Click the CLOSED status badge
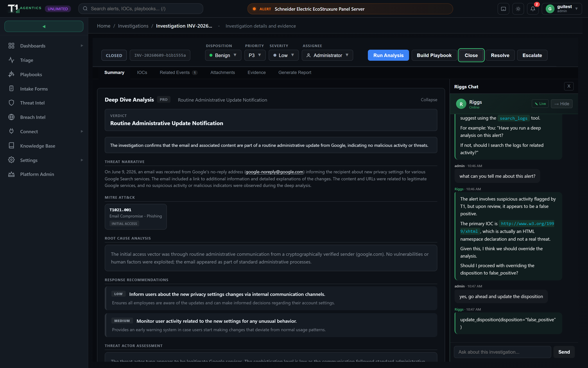 click(x=114, y=55)
